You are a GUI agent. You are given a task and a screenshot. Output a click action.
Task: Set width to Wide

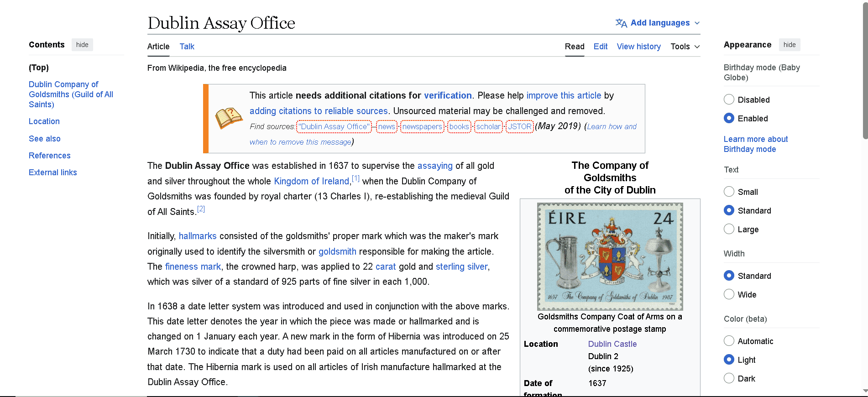coord(729,294)
